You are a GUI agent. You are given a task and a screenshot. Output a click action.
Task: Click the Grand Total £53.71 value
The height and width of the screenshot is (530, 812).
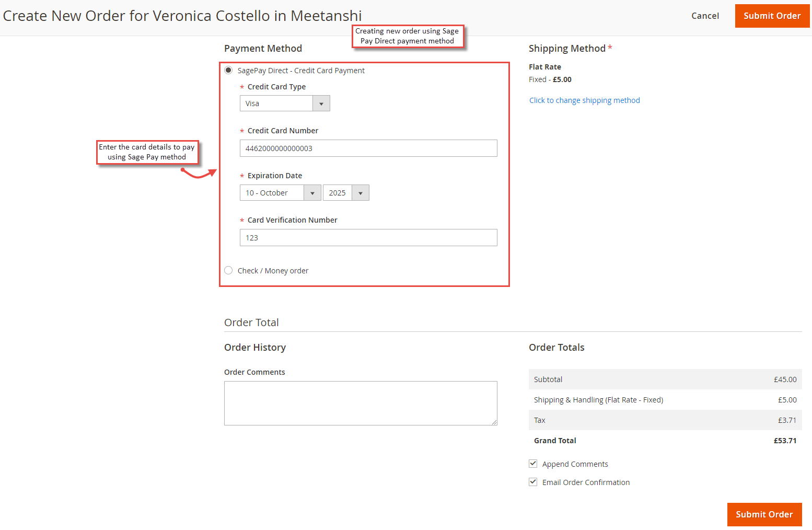[785, 441]
